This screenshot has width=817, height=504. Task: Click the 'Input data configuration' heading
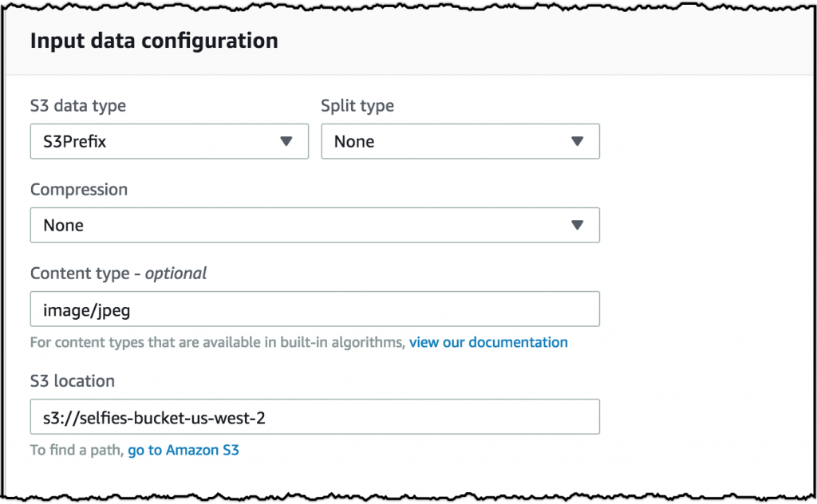click(x=154, y=41)
